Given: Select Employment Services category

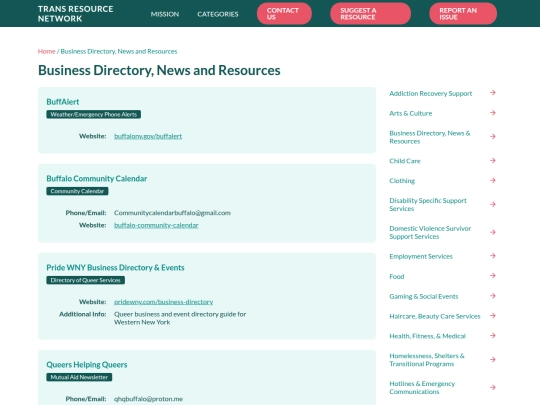Looking at the screenshot, I should point(421,256).
